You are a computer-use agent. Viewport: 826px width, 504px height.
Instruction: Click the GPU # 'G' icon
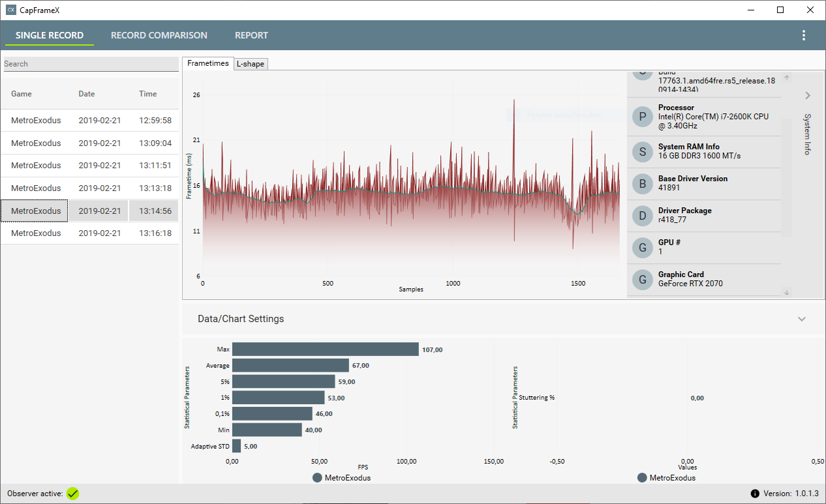pos(643,248)
